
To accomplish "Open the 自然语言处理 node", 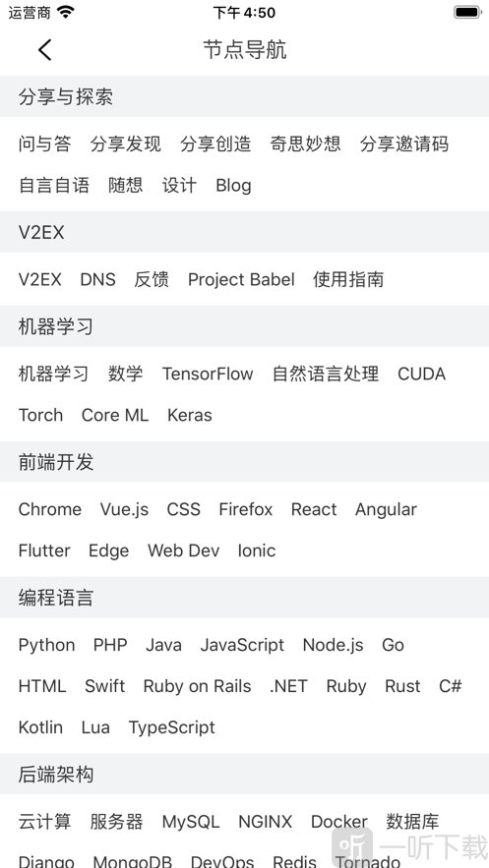I will point(326,374).
